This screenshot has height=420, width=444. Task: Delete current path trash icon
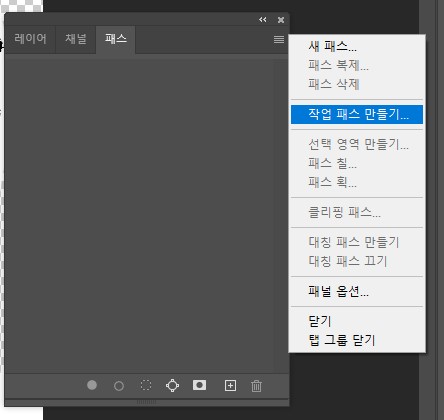256,386
